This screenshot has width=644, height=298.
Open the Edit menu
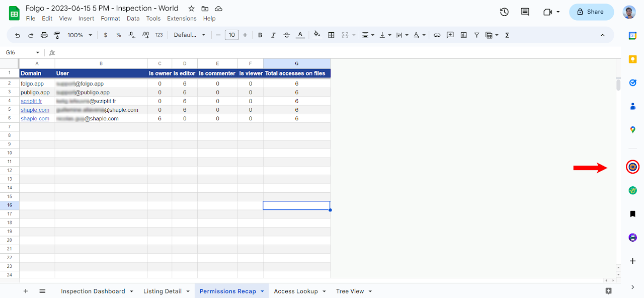pyautogui.click(x=47, y=19)
